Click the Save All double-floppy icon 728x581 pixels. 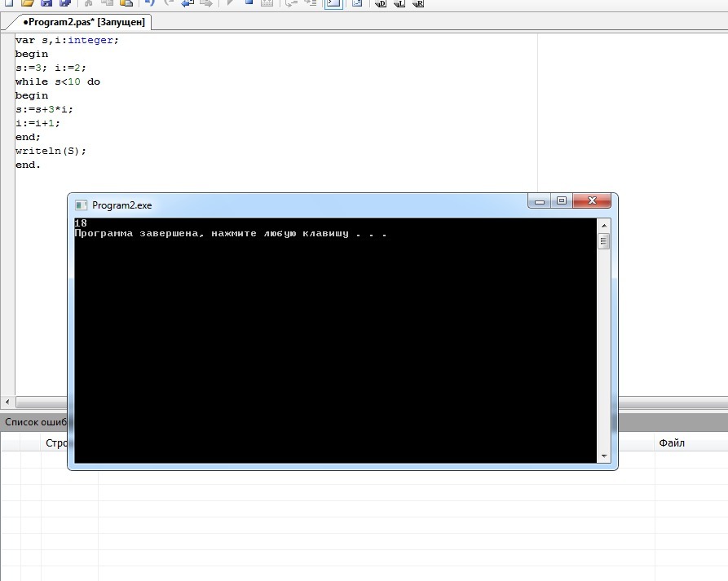[x=65, y=2]
